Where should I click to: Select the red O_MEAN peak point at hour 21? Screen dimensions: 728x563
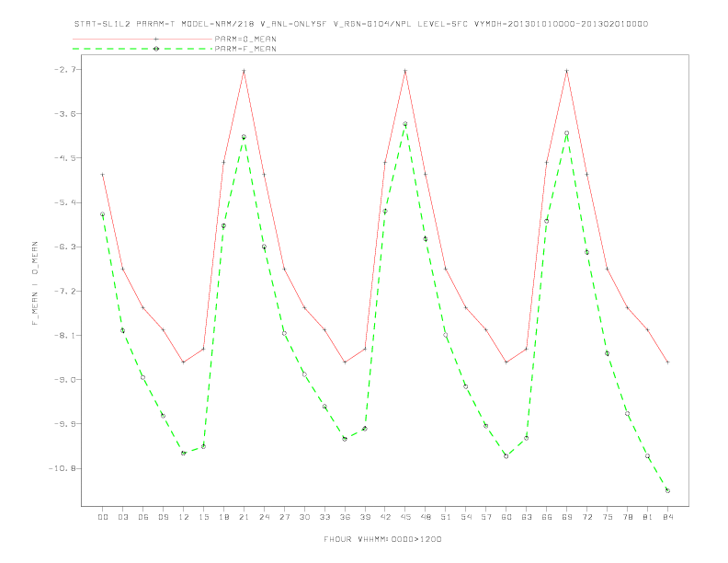click(x=244, y=71)
